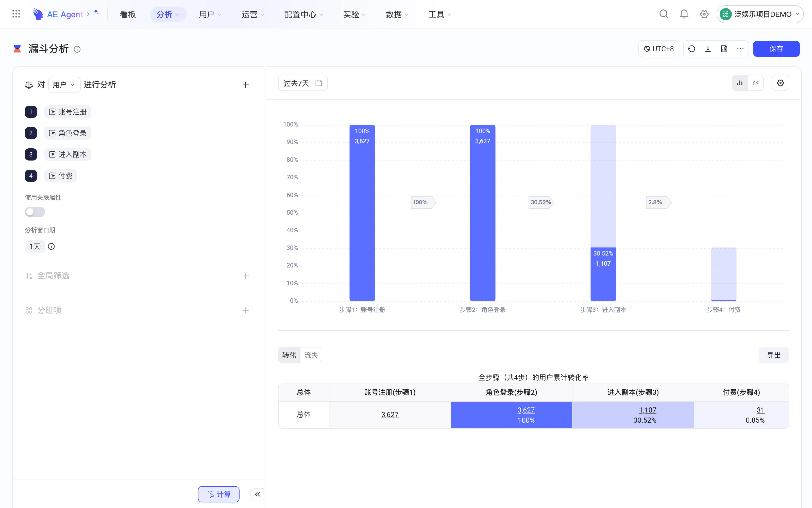Open the 泛娱乐项目DEMO project selector
Image resolution: width=812 pixels, height=508 pixels.
[x=760, y=14]
